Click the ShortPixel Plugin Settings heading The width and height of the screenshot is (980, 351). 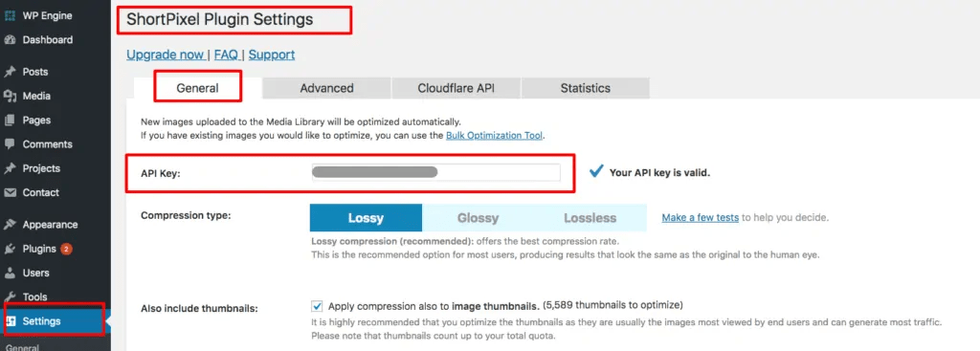pyautogui.click(x=219, y=19)
